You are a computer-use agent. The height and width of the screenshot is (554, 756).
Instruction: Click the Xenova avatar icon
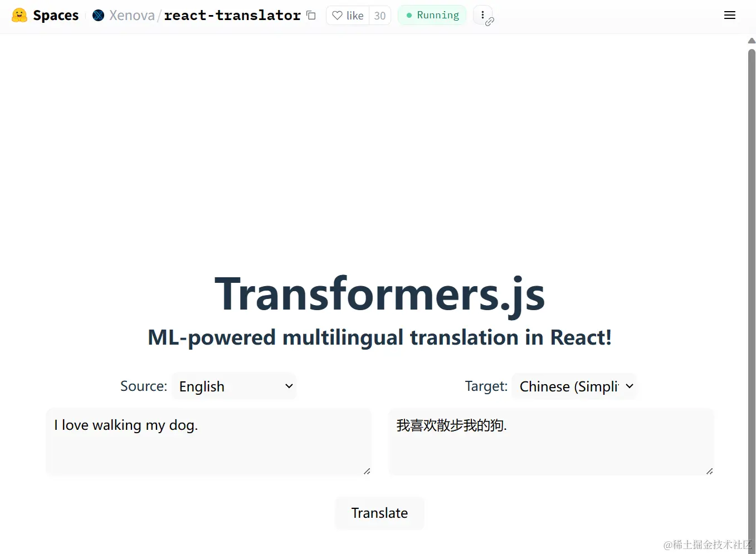tap(99, 16)
